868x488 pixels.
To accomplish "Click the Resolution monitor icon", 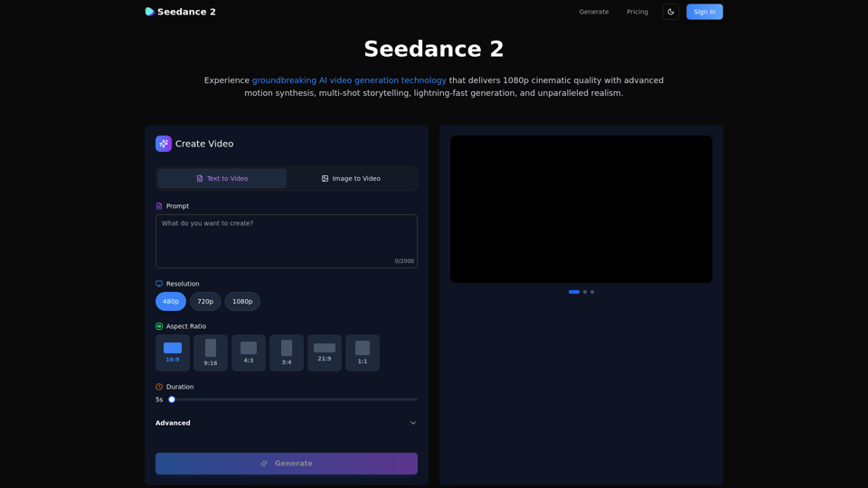I will 159,284.
